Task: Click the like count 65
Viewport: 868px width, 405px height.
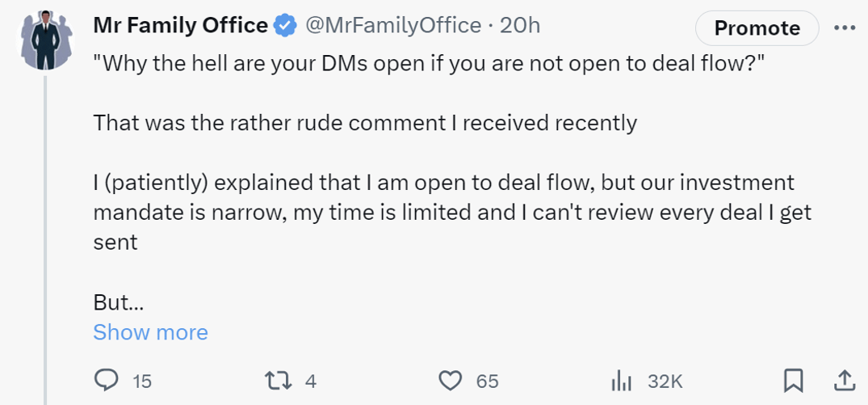Action: (x=488, y=382)
